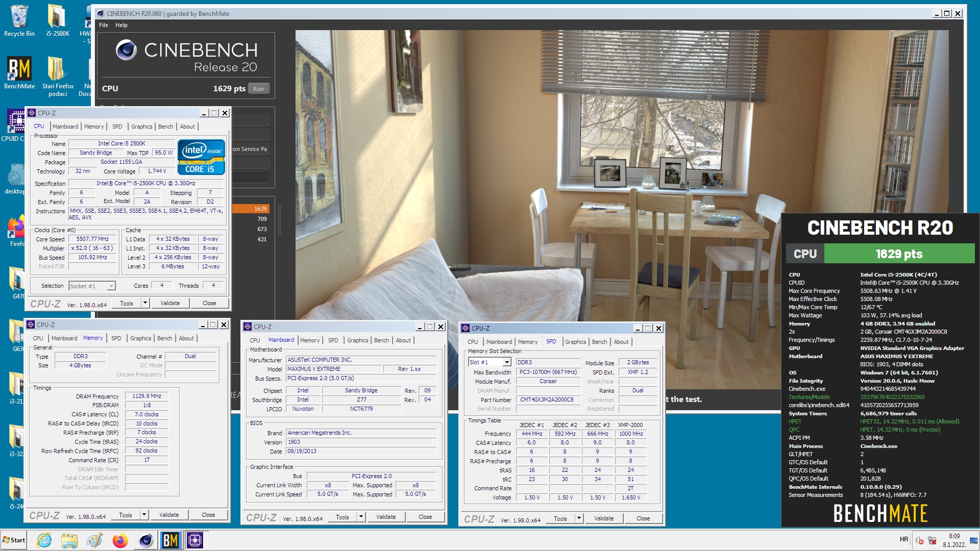Open the i5-2500K folder on desktop
Image resolution: width=980 pixels, height=551 pixels.
[57, 20]
